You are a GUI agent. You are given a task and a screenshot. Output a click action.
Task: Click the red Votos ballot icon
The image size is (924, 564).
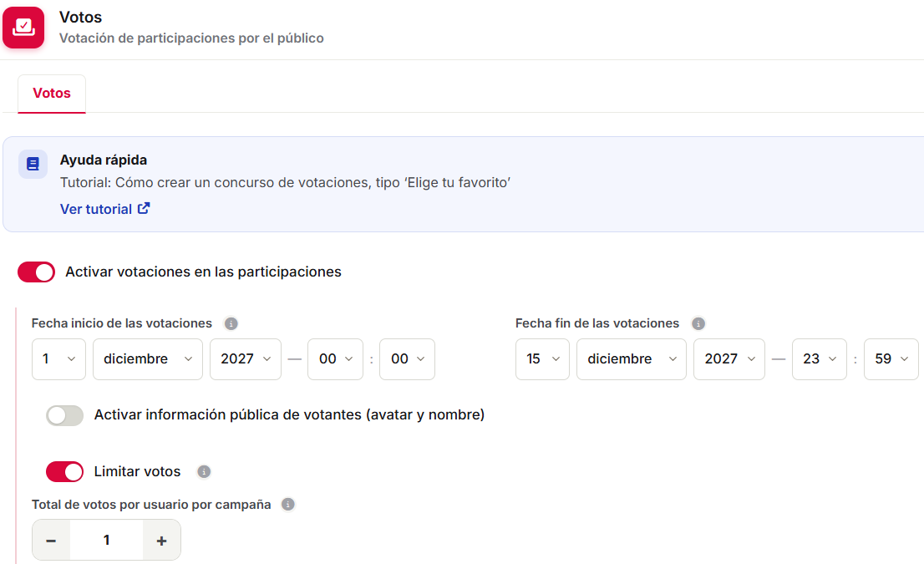(23, 27)
